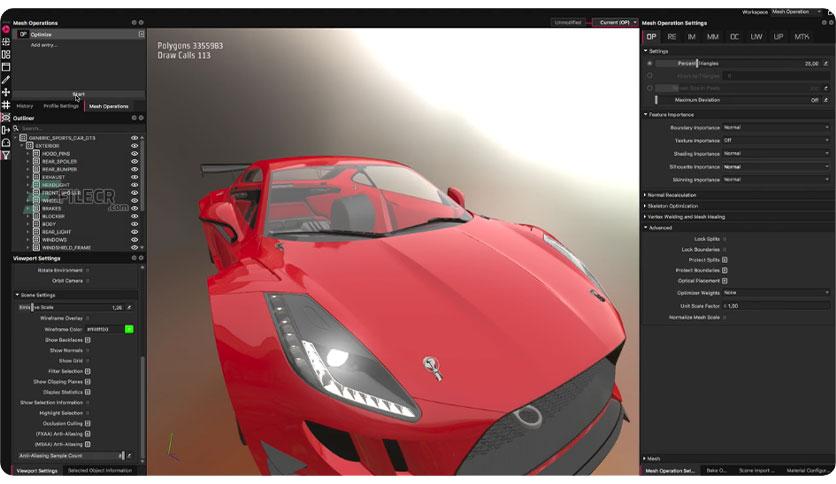The image size is (836, 484).
Task: Open the Optimizer Weights dropdown
Action: coord(776,293)
